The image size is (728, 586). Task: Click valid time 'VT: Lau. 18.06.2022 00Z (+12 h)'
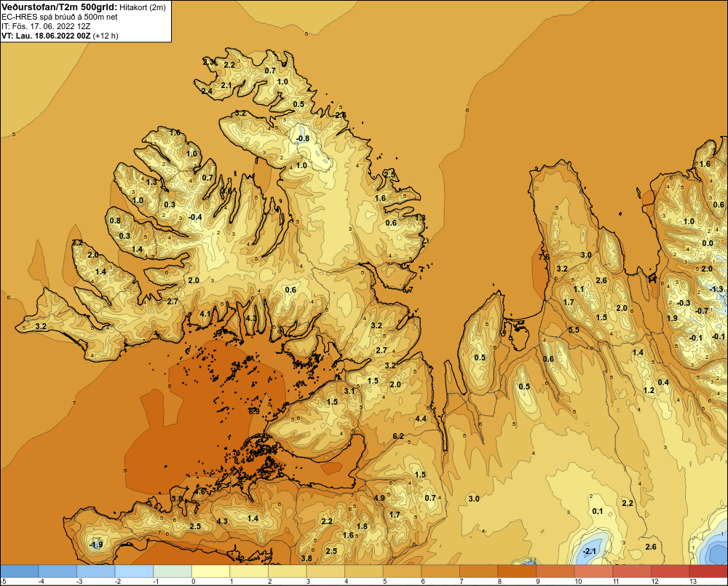click(60, 36)
